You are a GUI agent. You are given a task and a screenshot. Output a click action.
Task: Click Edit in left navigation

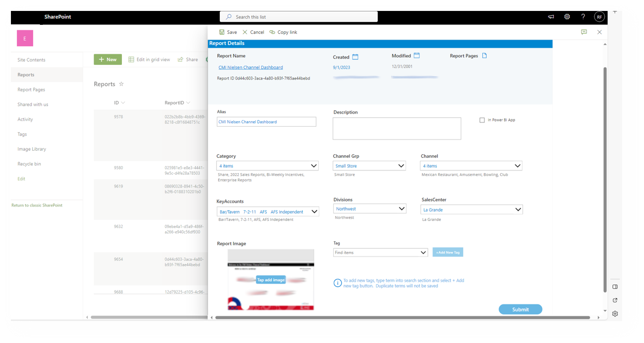pos(21,179)
